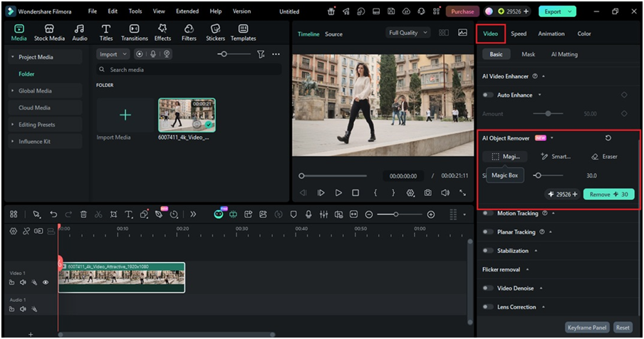Click the Reset button
The image size is (644, 339).
623,328
